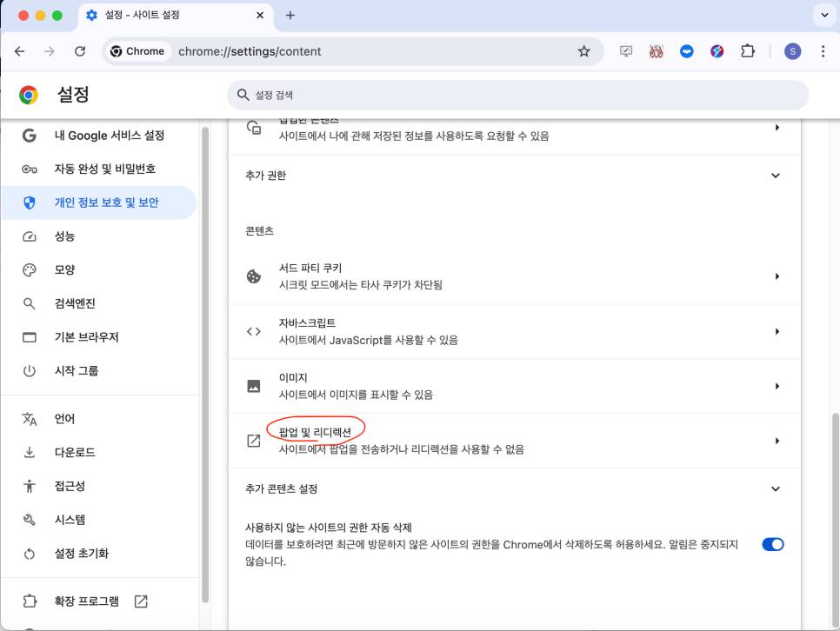The height and width of the screenshot is (631, 840).
Task: Click the profile avatar icon
Action: (x=791, y=51)
